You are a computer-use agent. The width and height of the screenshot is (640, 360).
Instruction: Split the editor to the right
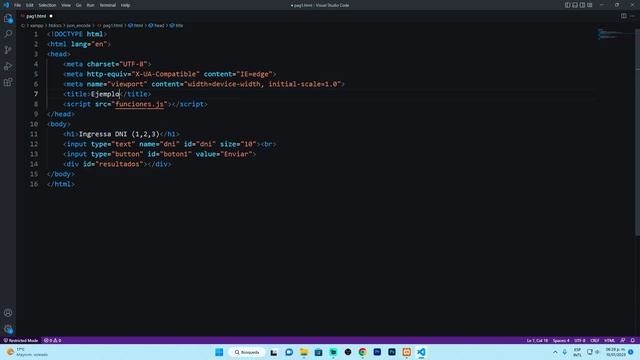(624, 16)
